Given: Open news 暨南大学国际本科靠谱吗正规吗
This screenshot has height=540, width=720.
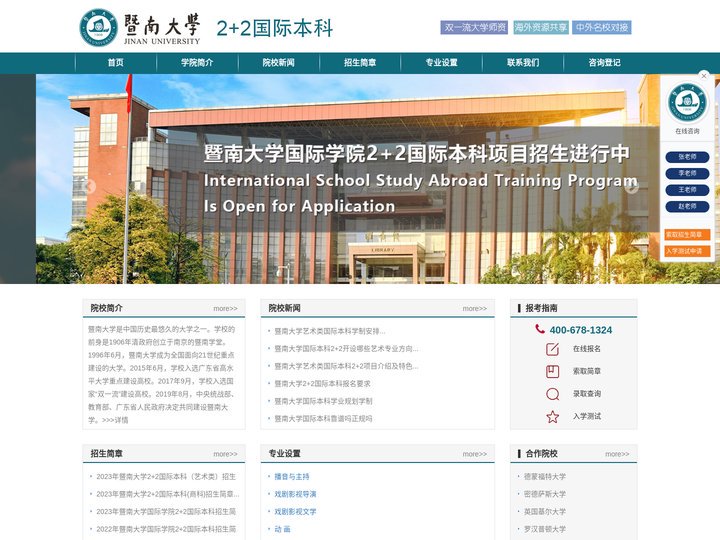Looking at the screenshot, I should click(323, 418).
